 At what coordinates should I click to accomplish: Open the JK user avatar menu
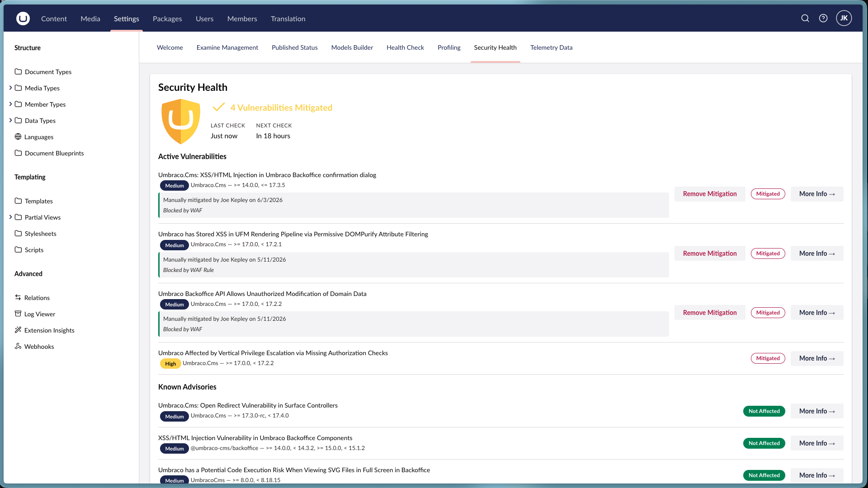(844, 19)
